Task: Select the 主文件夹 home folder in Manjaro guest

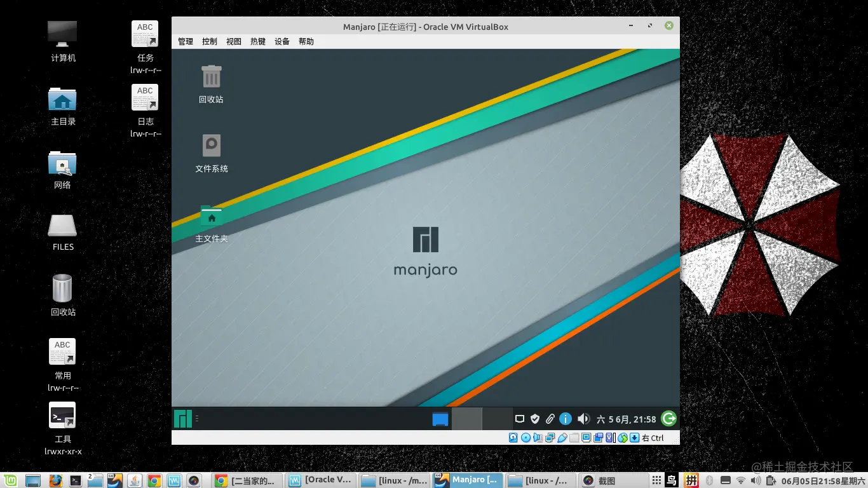Action: point(212,224)
